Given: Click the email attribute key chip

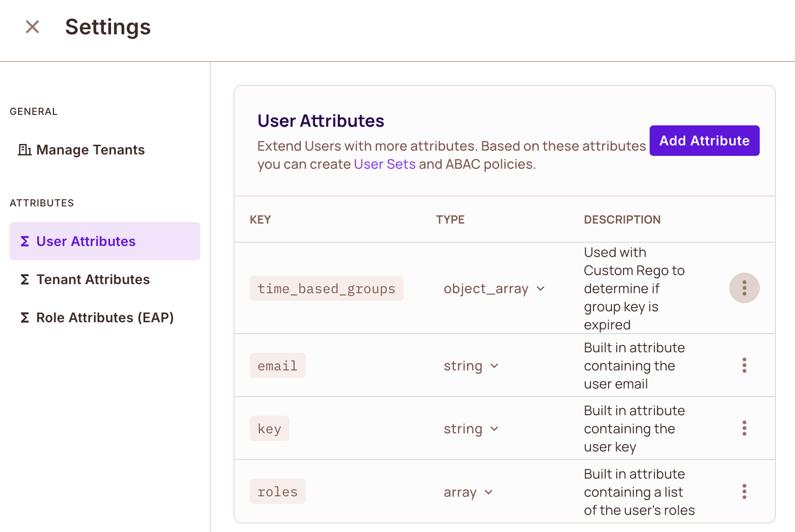Looking at the screenshot, I should tap(278, 366).
